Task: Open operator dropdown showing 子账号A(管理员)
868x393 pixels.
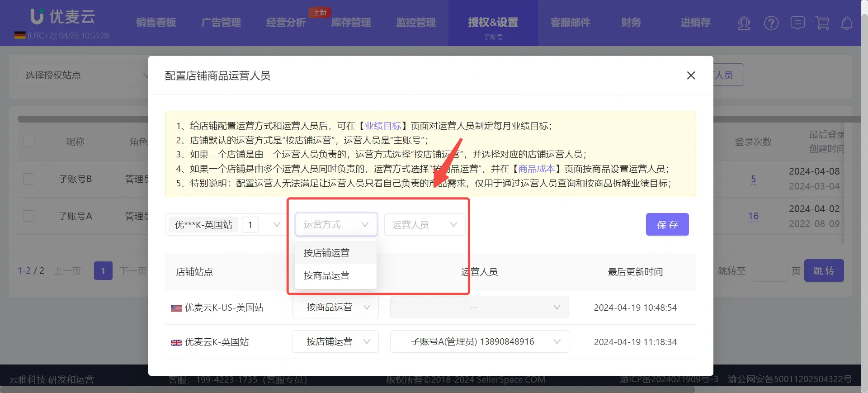Action: tap(479, 342)
